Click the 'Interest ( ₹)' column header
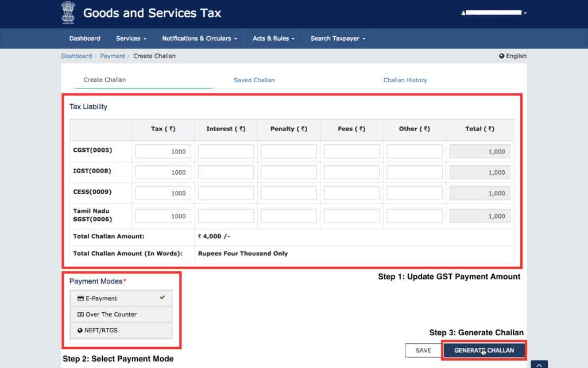Image resolution: width=588 pixels, height=368 pixels. point(226,129)
